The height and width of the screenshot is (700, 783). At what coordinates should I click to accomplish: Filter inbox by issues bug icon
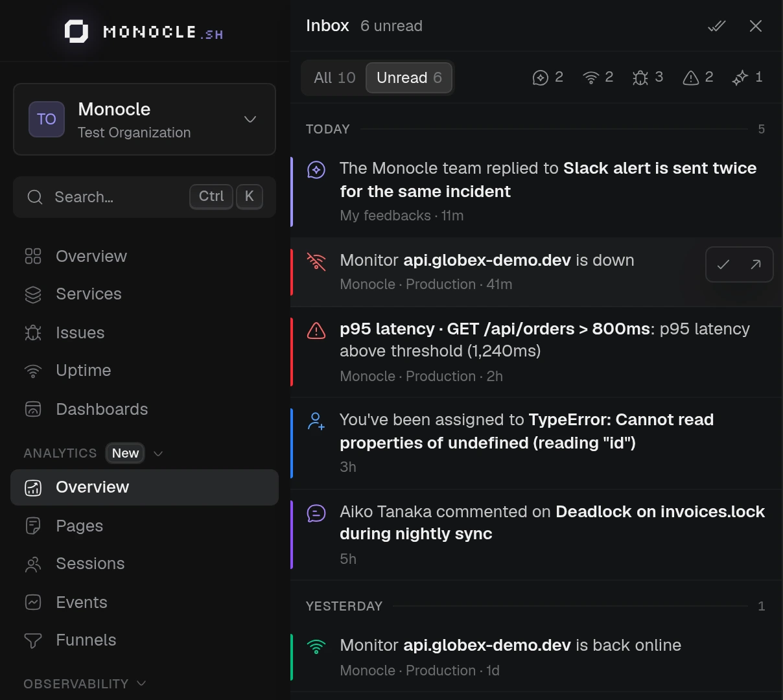[x=648, y=78]
